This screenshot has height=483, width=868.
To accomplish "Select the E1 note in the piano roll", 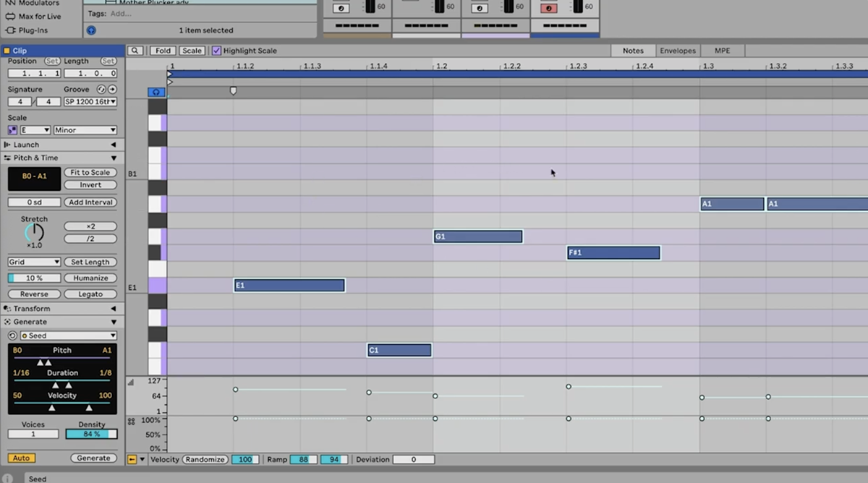I will [x=289, y=285].
